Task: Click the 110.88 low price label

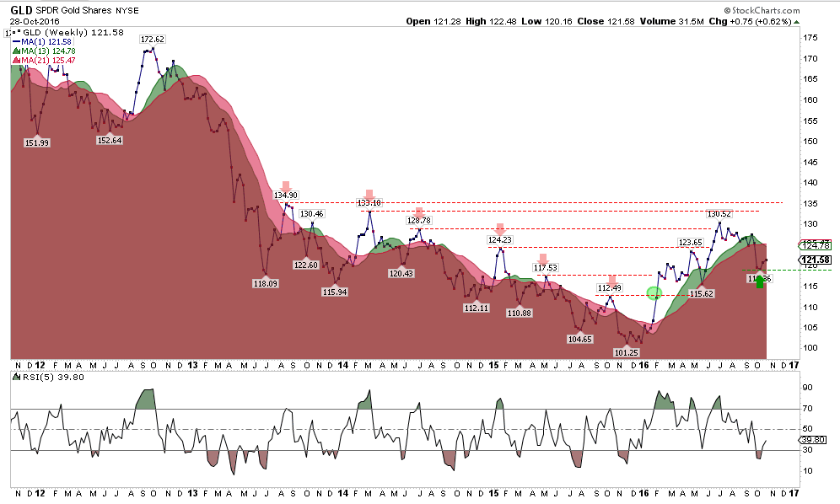Action: 520,313
